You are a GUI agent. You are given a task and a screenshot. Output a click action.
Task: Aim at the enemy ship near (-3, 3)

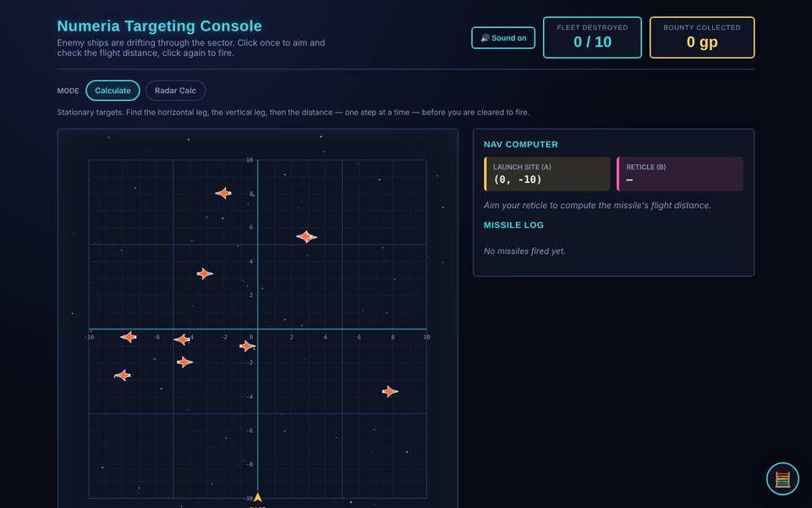coord(205,273)
